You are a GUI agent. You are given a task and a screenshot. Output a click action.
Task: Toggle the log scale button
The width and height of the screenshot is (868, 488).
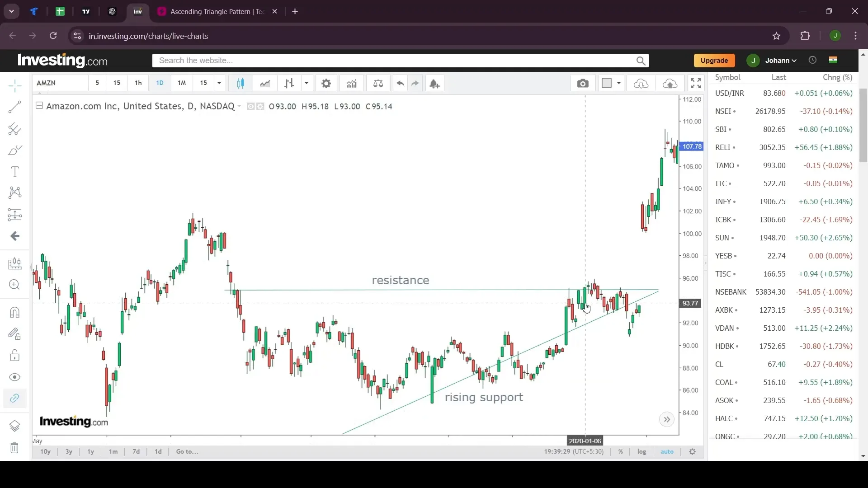pos(642,451)
